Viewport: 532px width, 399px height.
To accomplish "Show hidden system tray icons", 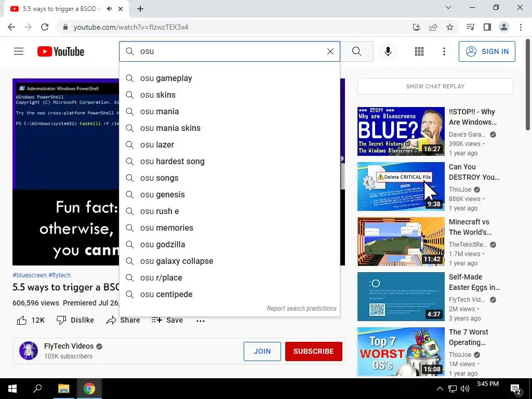I will [440, 389].
